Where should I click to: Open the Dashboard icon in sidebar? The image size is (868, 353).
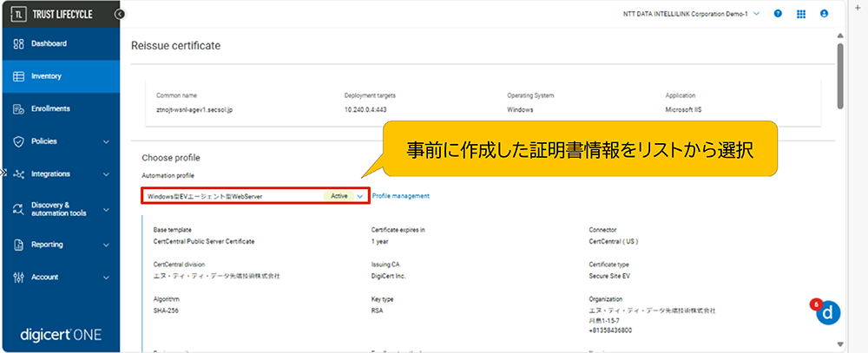[18, 43]
